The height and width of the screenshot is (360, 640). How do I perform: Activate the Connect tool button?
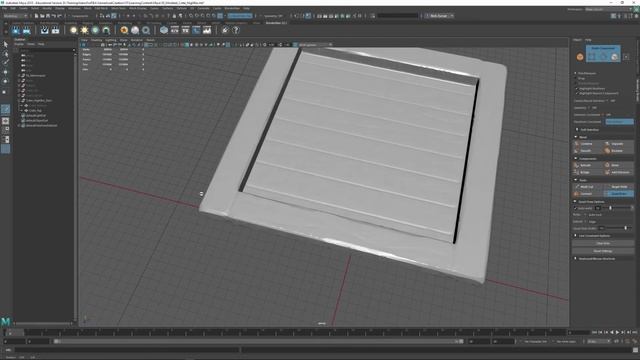(588, 193)
